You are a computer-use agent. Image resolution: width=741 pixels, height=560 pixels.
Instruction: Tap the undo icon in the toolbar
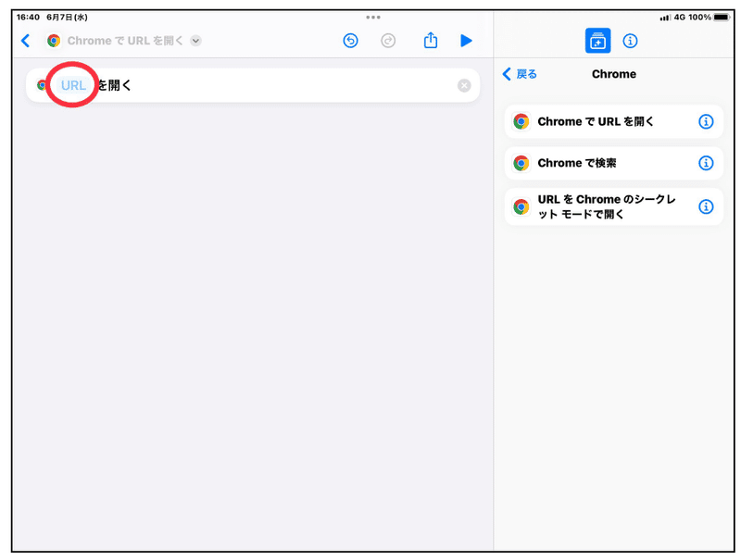click(350, 41)
